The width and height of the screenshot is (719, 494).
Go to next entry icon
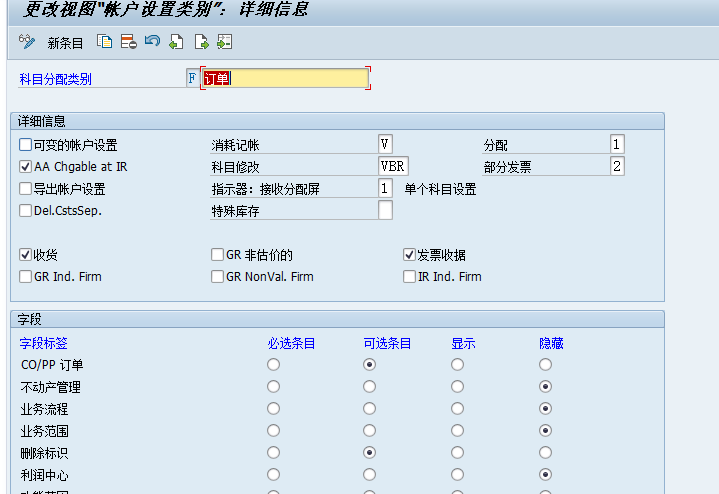pyautogui.click(x=201, y=42)
